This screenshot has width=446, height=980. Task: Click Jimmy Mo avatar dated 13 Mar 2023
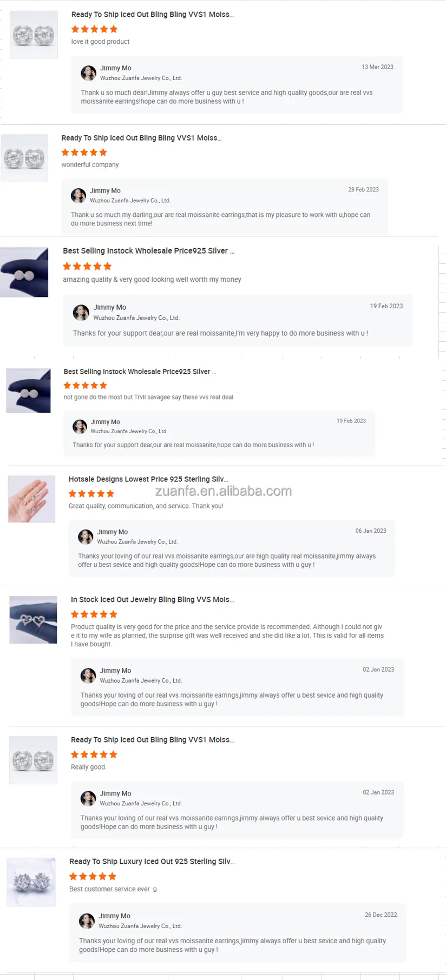(x=88, y=73)
